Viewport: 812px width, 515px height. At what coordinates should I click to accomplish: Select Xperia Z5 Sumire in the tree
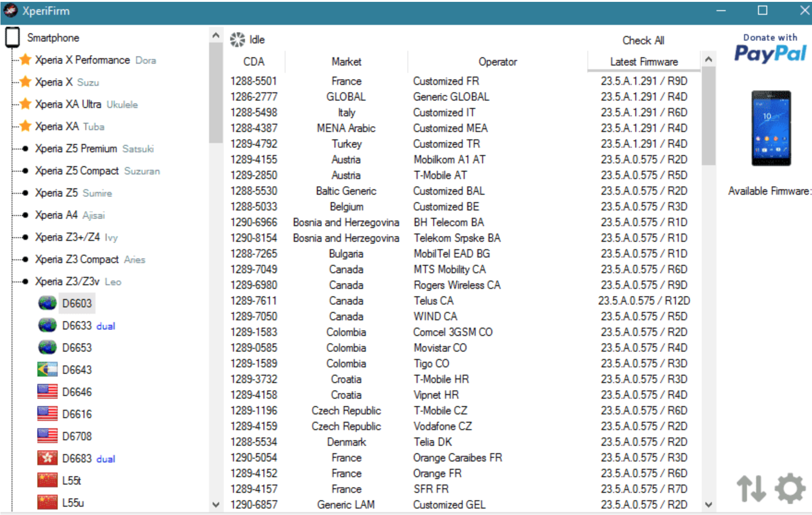73,193
